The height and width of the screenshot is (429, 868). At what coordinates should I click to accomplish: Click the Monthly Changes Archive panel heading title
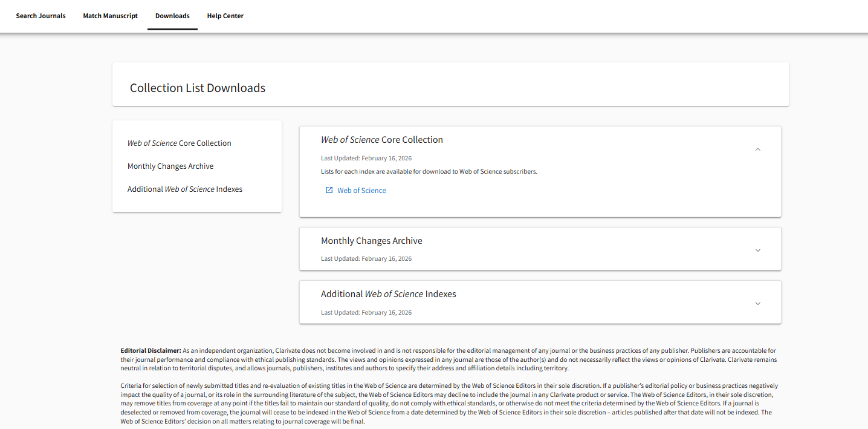(372, 241)
